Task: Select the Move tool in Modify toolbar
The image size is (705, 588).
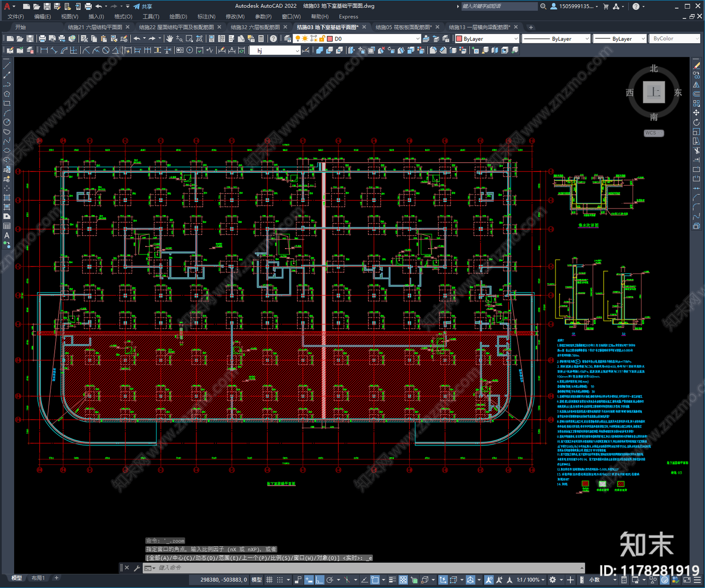Action: [697, 113]
